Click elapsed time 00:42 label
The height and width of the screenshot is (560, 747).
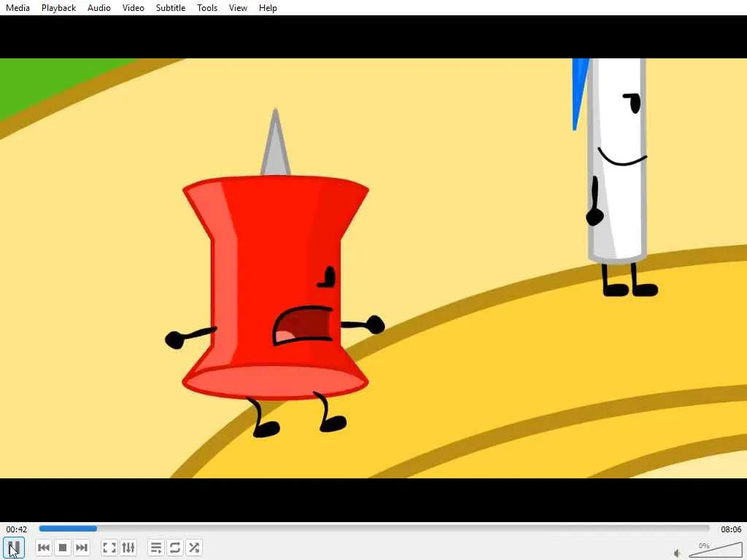coord(17,529)
